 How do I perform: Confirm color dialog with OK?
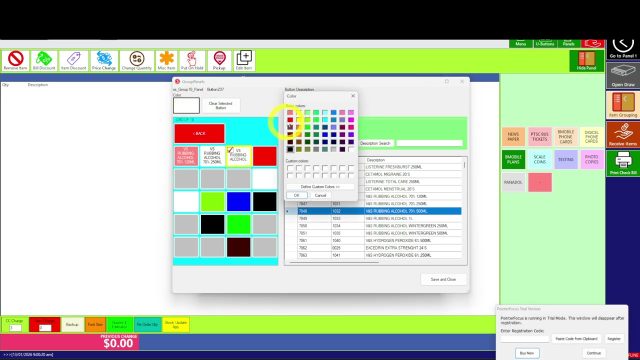[x=297, y=196]
